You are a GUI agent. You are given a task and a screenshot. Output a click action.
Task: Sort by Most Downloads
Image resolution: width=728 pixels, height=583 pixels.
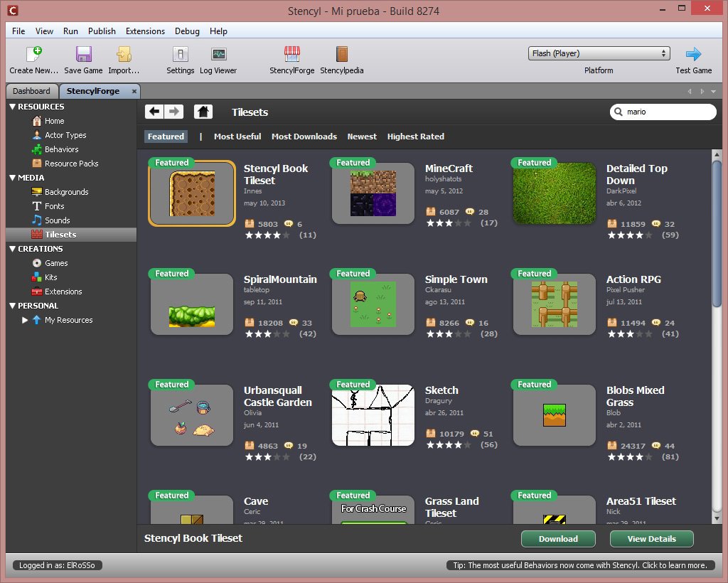(304, 137)
